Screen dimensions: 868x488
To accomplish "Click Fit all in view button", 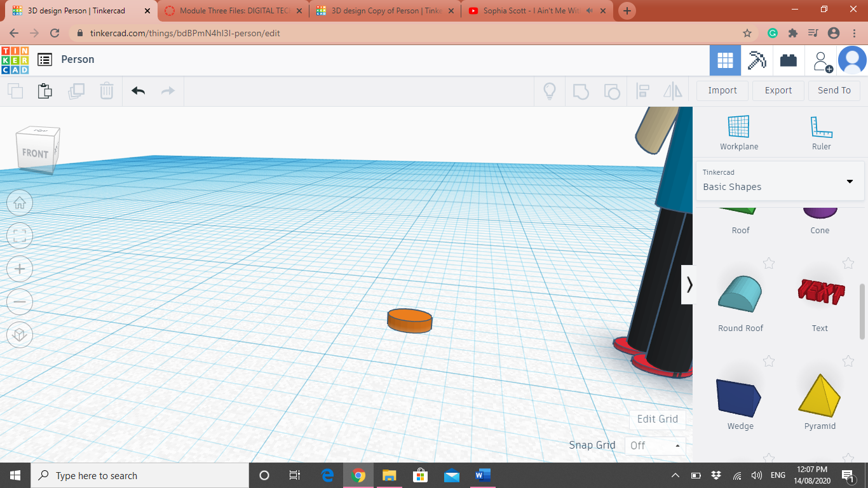I will click(20, 236).
